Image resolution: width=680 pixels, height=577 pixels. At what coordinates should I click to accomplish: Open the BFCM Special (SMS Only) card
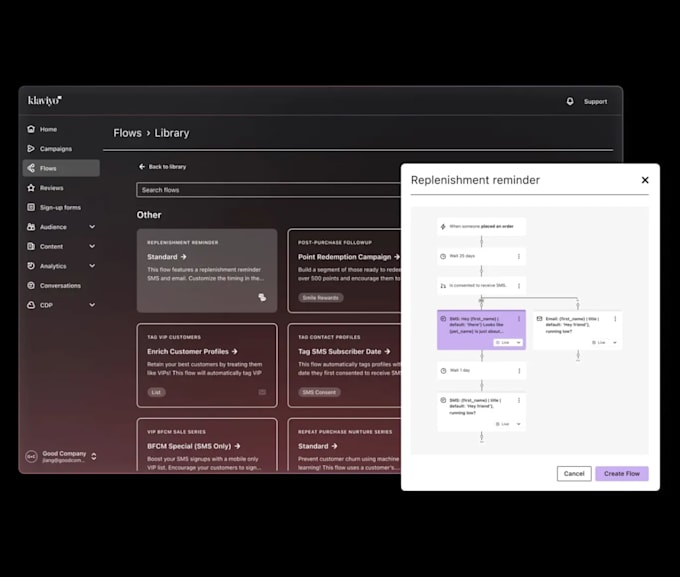click(207, 445)
